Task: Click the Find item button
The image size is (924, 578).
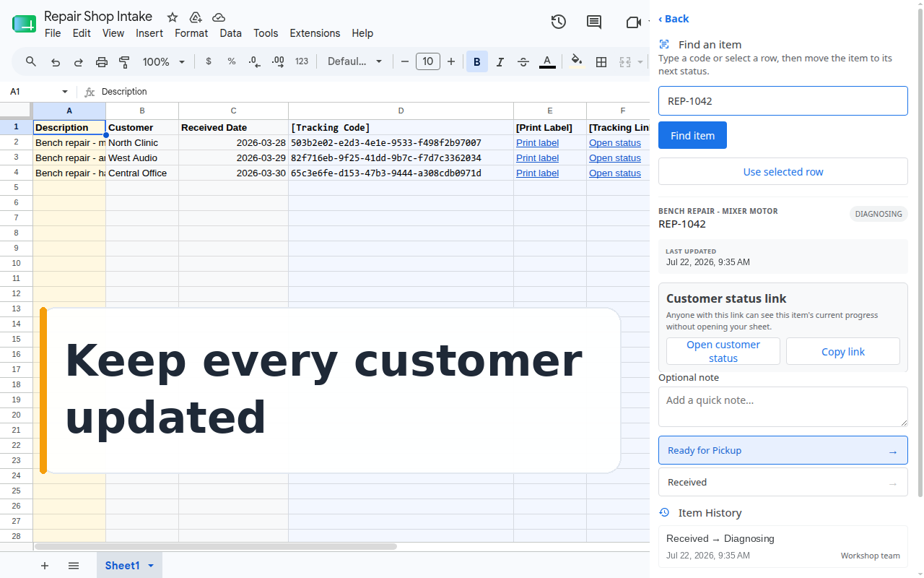Action: click(692, 136)
